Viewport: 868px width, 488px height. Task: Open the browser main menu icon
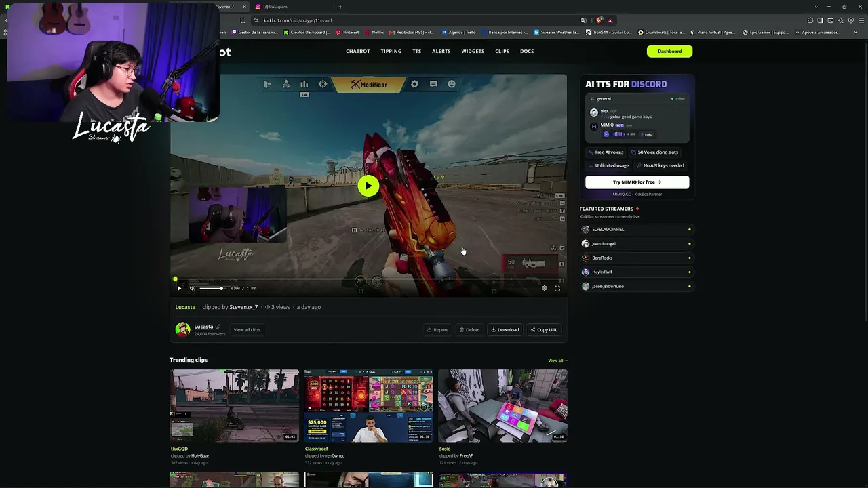pos(861,20)
